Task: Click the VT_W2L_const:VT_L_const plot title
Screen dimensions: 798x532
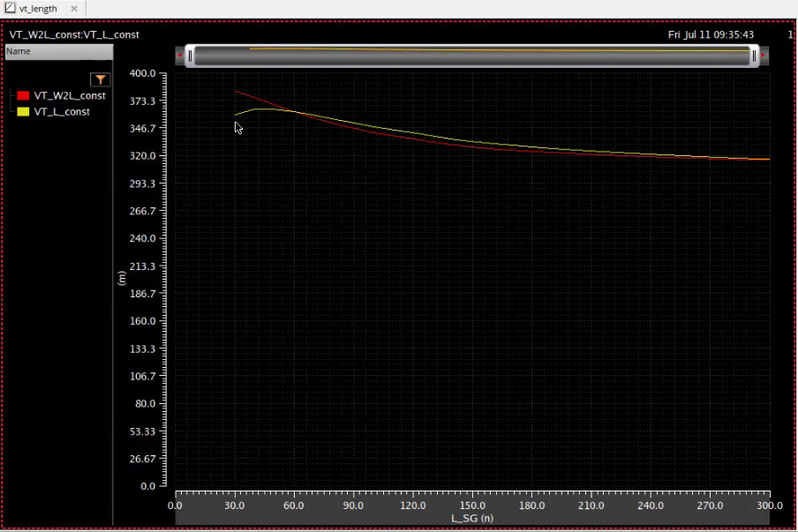Action: tap(74, 34)
